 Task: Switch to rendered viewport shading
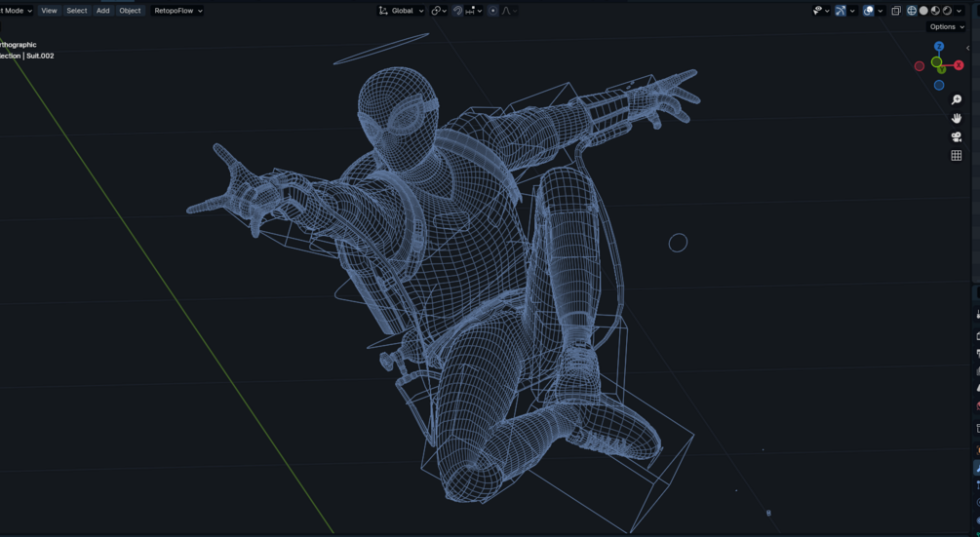pos(948,11)
